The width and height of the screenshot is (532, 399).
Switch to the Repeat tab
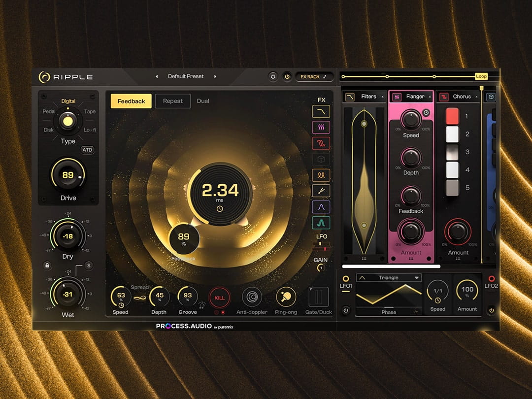tap(173, 101)
